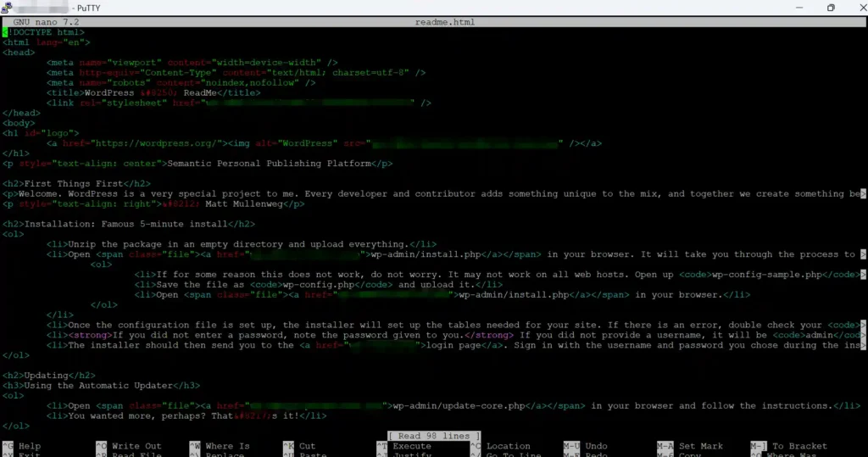Click the PuTTY icon in the title bar

7,8
